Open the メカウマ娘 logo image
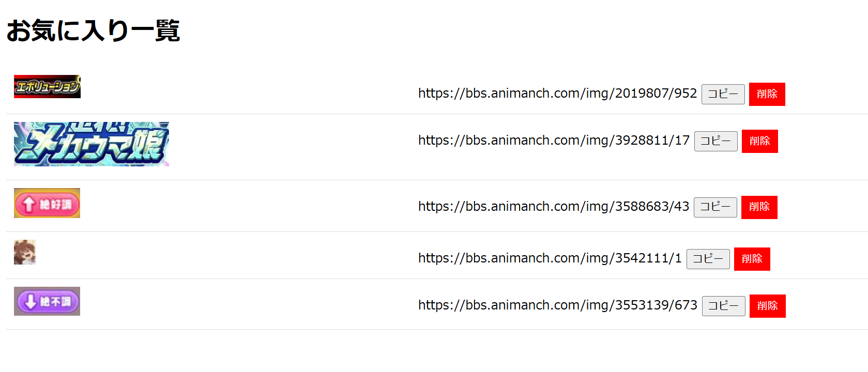 coord(92,144)
